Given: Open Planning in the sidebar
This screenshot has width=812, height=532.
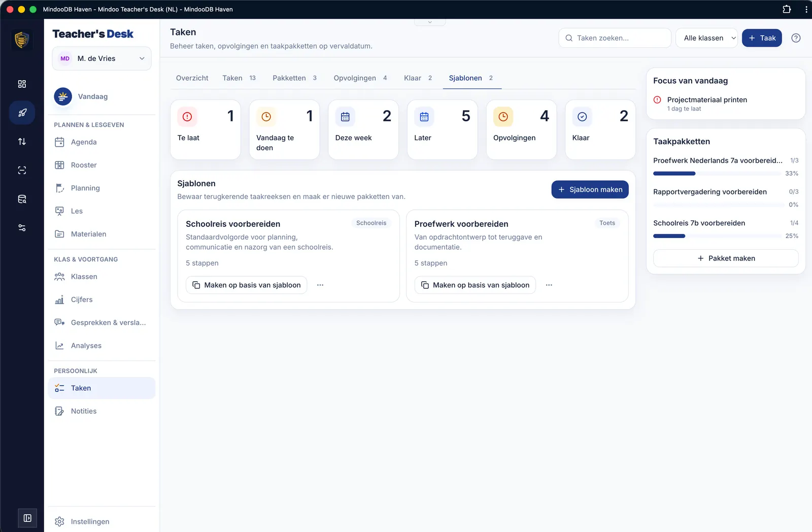Looking at the screenshot, I should [x=101, y=188].
